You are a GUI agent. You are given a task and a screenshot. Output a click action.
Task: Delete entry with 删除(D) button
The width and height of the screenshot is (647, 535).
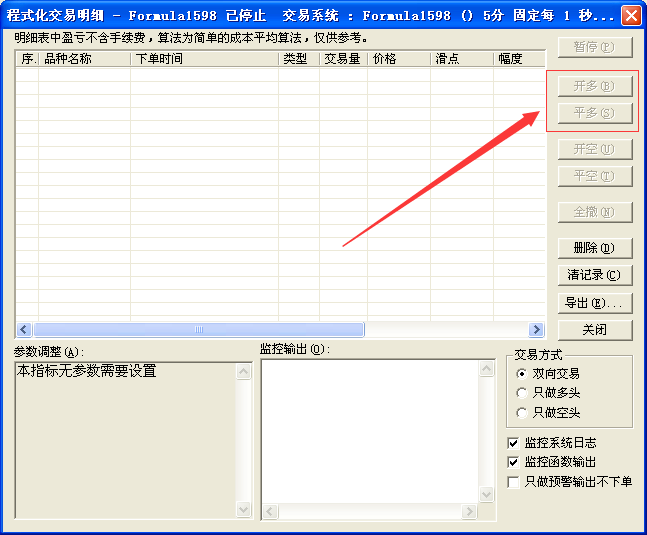(595, 248)
